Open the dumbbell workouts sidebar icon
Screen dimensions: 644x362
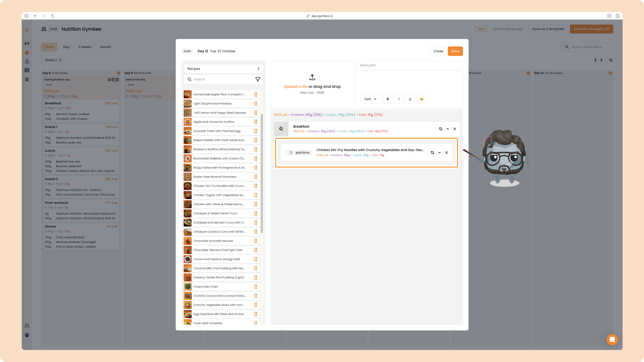click(27, 44)
